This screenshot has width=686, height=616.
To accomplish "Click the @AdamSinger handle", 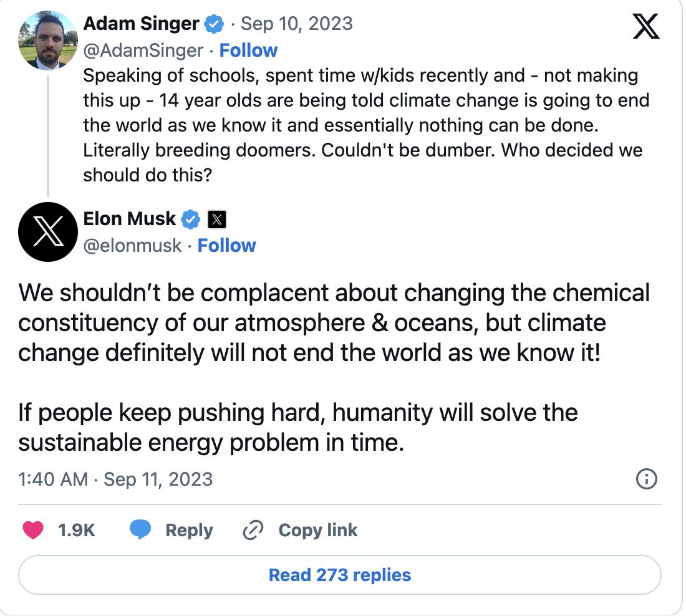I will pos(143,51).
